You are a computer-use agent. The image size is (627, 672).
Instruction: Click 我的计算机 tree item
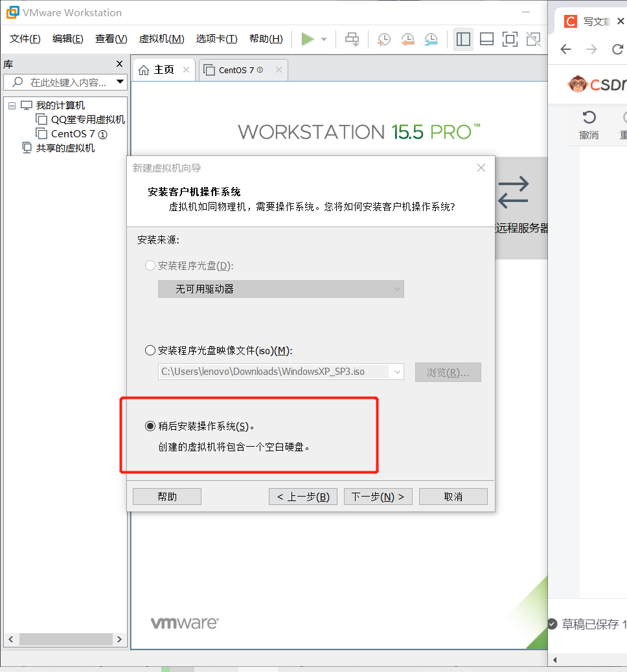(x=53, y=106)
